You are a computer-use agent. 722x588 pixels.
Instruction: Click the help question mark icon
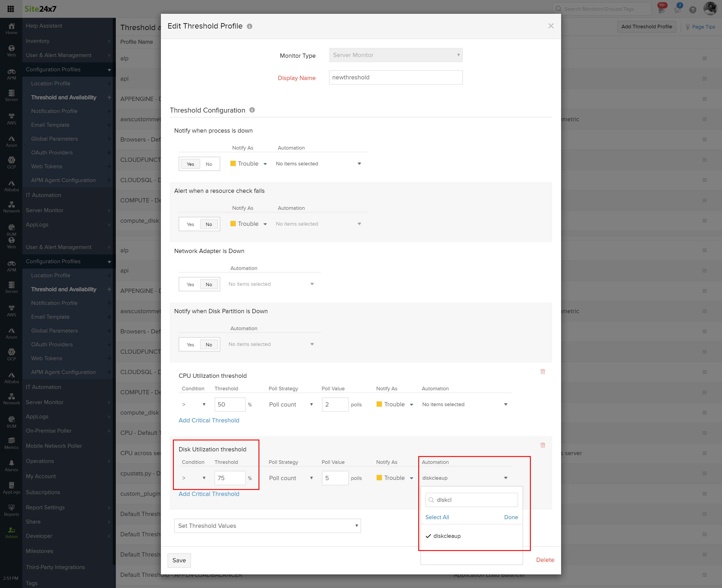pos(693,10)
